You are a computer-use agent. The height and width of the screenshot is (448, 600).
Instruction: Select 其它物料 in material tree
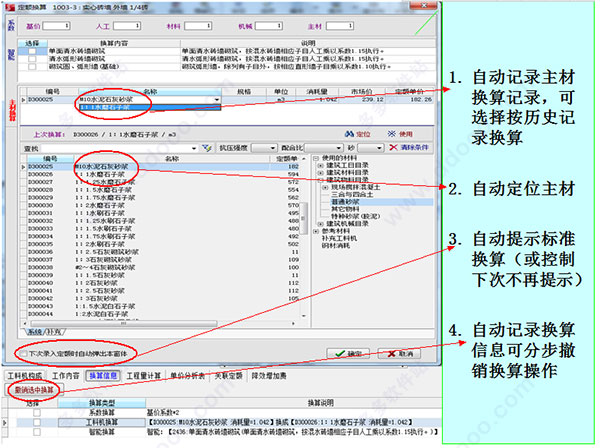[x=345, y=209]
